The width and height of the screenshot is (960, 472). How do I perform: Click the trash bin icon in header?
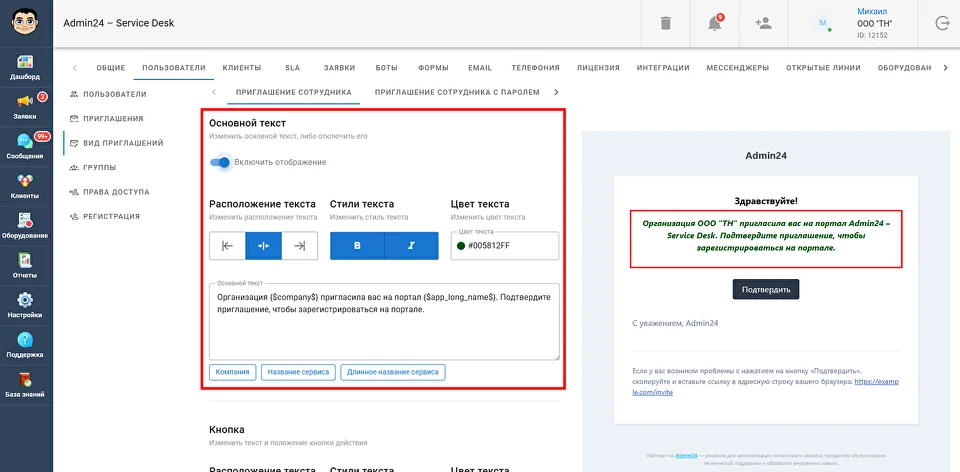[x=665, y=24]
